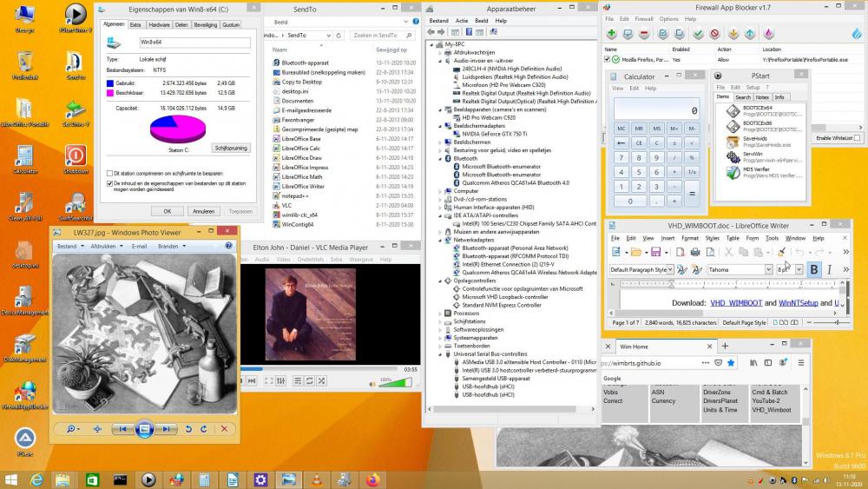Check the compress this drive option
868x489 pixels.
point(108,174)
